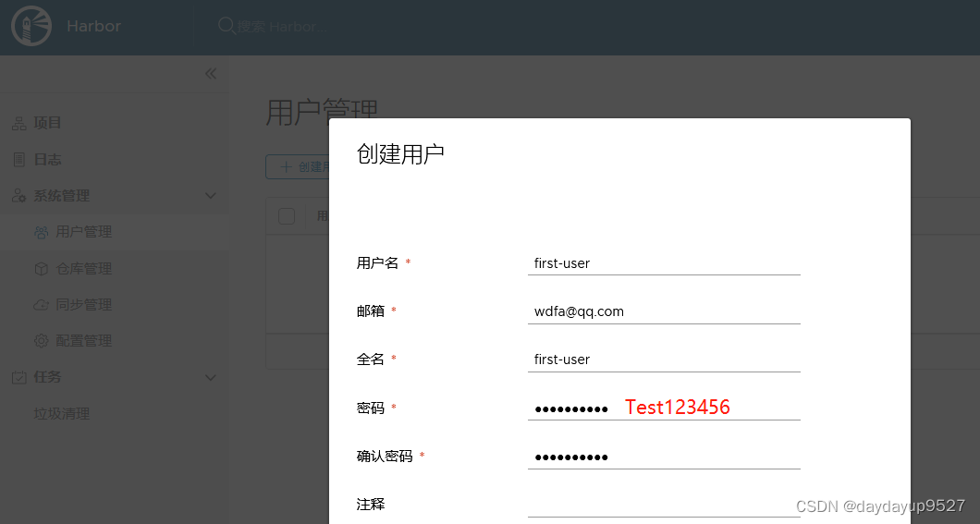Click the 密码 label
This screenshot has height=524, width=980.
point(371,408)
